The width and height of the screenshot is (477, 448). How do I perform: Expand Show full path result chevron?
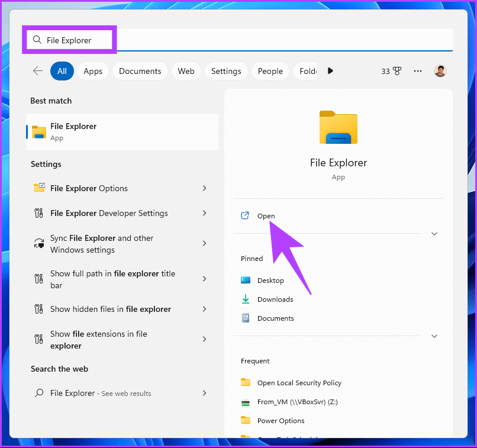(204, 279)
